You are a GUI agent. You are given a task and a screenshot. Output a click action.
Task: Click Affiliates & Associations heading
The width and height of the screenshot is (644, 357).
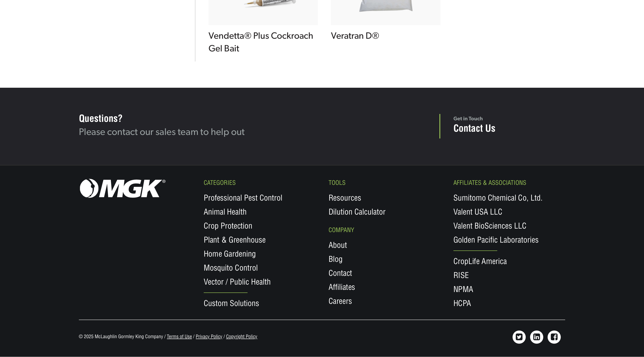click(490, 183)
